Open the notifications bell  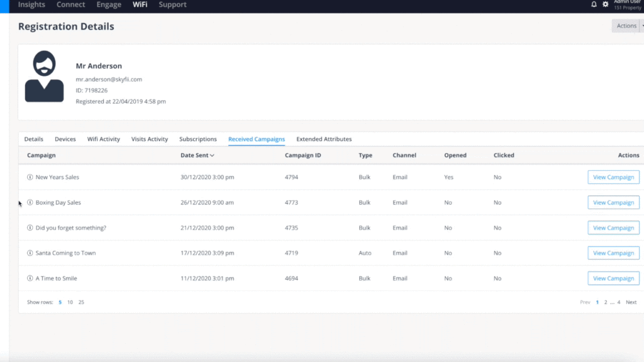594,4
